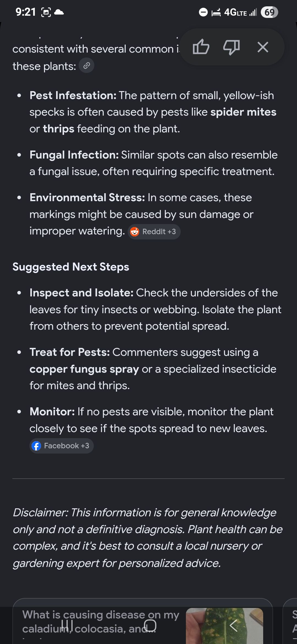Screen dimensions: 297x644
Task: Tap the do not disturb status icon
Action: (x=203, y=12)
